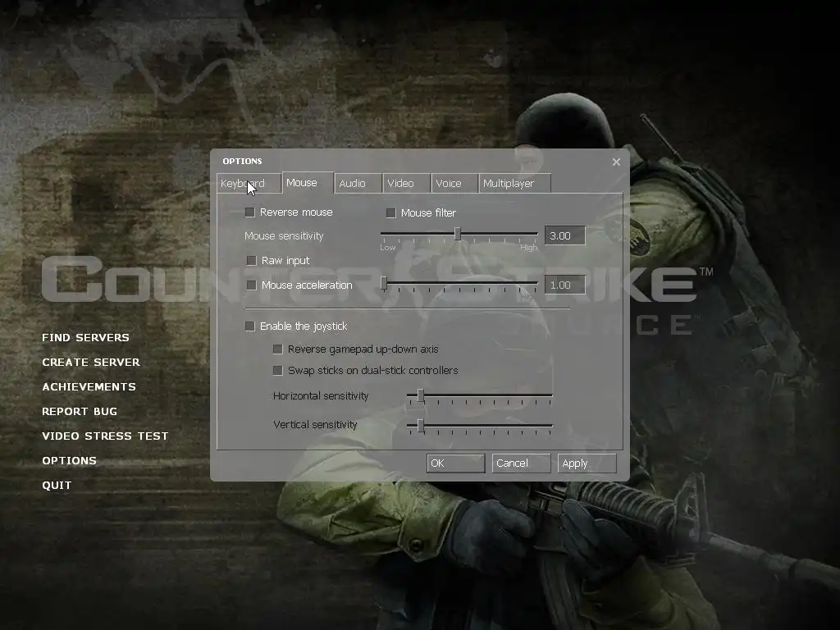The image size is (840, 630).
Task: Switch to the Multiplayer tab
Action: click(x=514, y=183)
